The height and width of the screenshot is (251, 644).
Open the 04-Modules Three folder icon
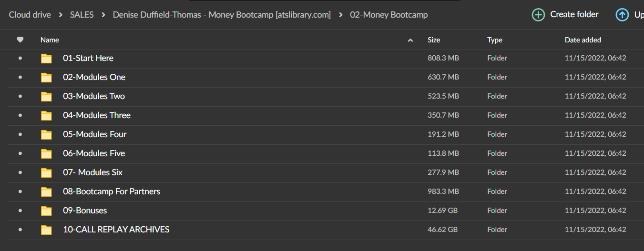[x=46, y=116]
